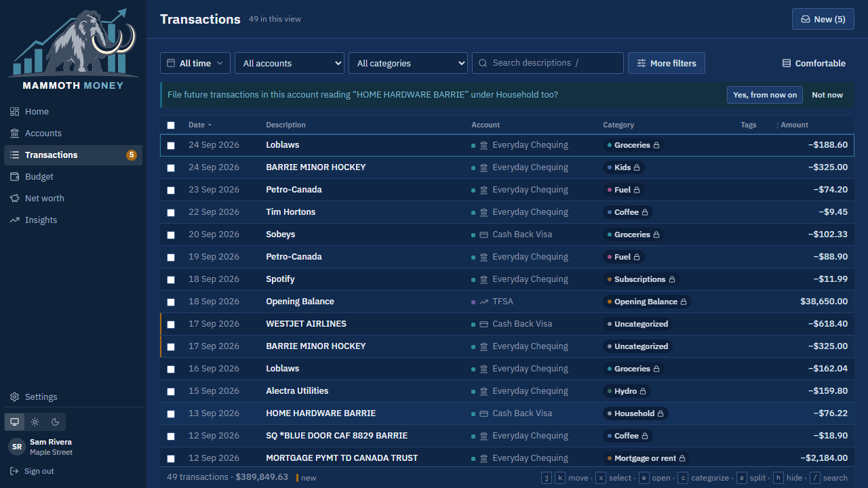Switch to the light theme sun icon
This screenshot has width=868, height=488.
point(35,422)
